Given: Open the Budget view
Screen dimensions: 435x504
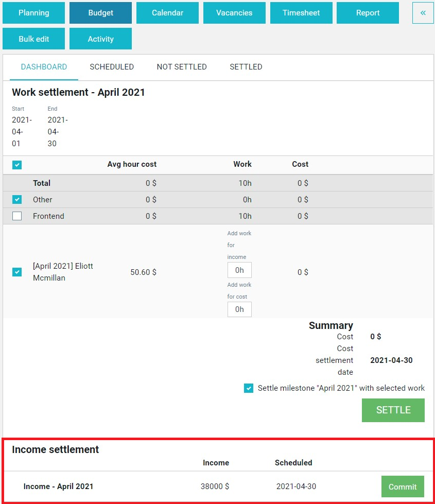Looking at the screenshot, I should pyautogui.click(x=100, y=13).
